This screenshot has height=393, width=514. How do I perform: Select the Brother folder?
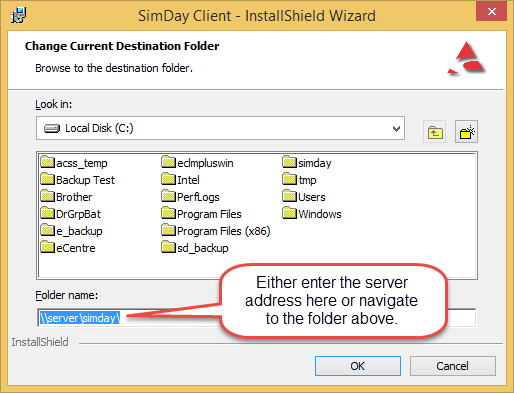point(66,197)
